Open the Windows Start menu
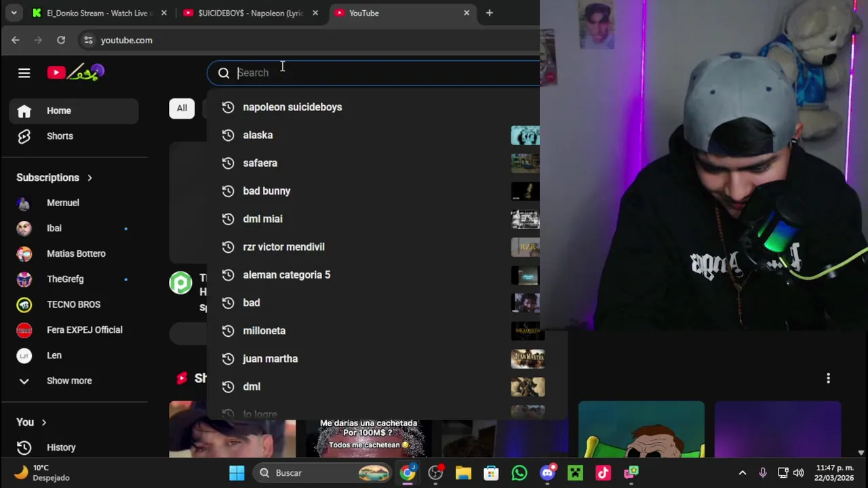868x488 pixels. click(x=237, y=472)
